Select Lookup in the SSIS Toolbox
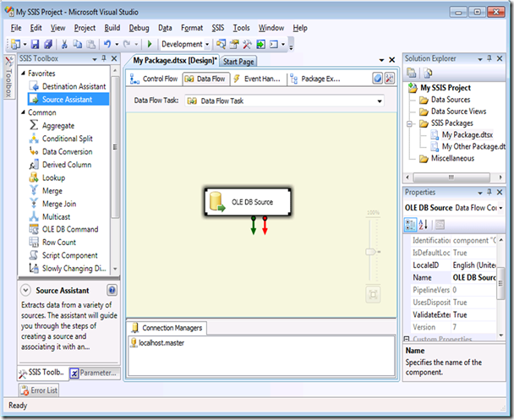This screenshot has height=420, width=514. point(53,178)
